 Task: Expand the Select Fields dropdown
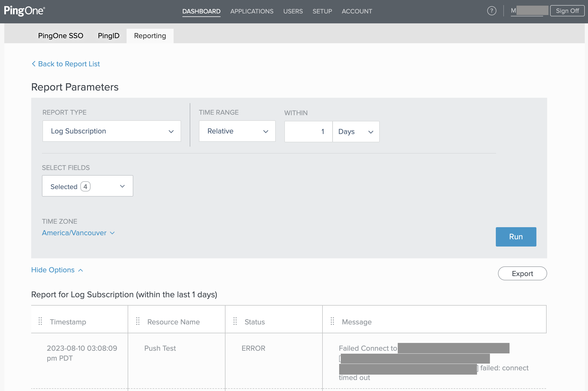88,186
